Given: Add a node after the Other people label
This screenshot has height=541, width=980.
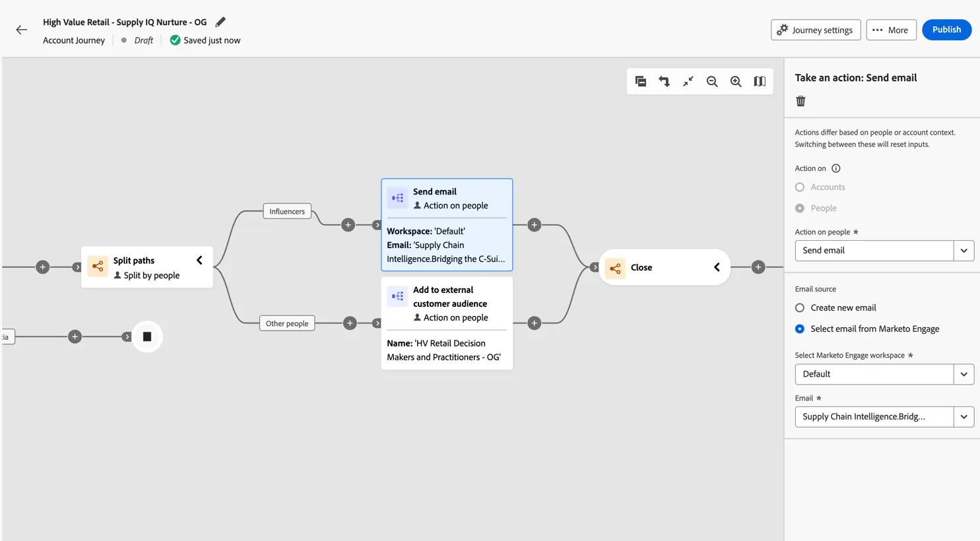Looking at the screenshot, I should pyautogui.click(x=350, y=323).
